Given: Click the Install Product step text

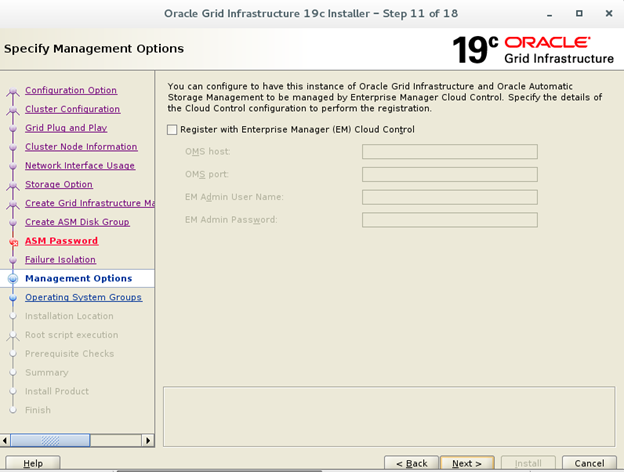Looking at the screenshot, I should pos(57,391).
